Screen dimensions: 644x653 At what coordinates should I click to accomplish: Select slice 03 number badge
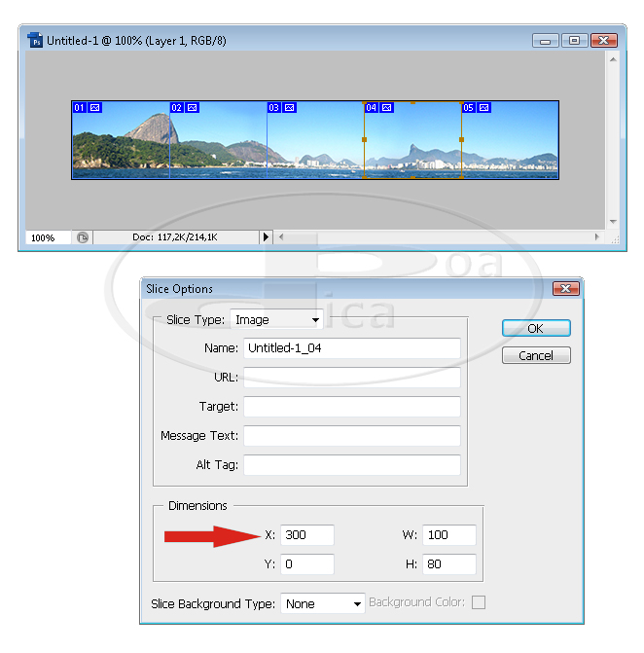coord(273,108)
